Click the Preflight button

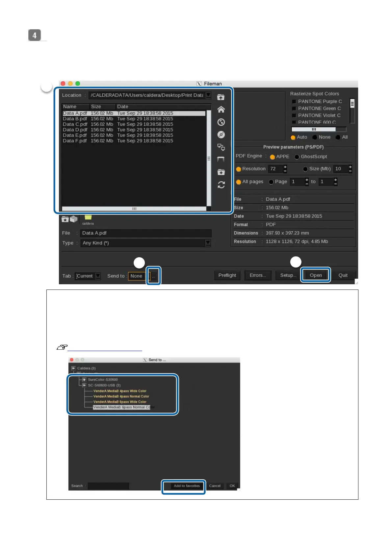(x=227, y=275)
